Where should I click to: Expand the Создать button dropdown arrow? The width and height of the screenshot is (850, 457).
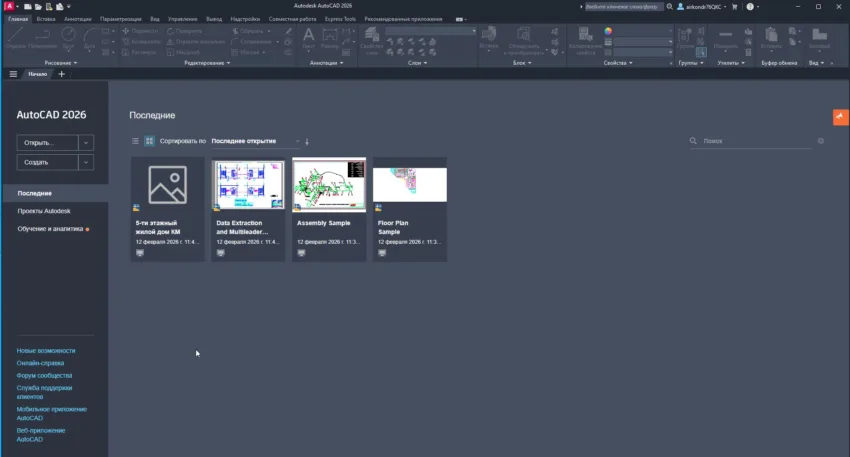click(x=86, y=162)
